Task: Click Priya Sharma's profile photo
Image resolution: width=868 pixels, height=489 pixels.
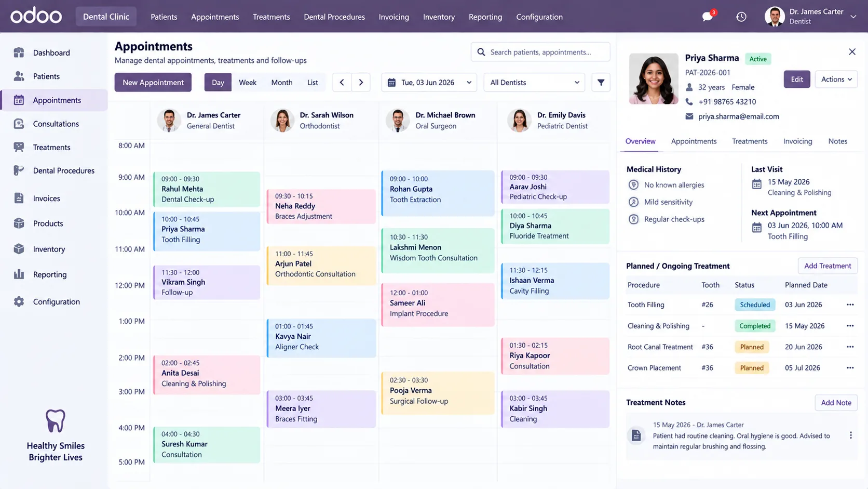Action: [x=654, y=79]
